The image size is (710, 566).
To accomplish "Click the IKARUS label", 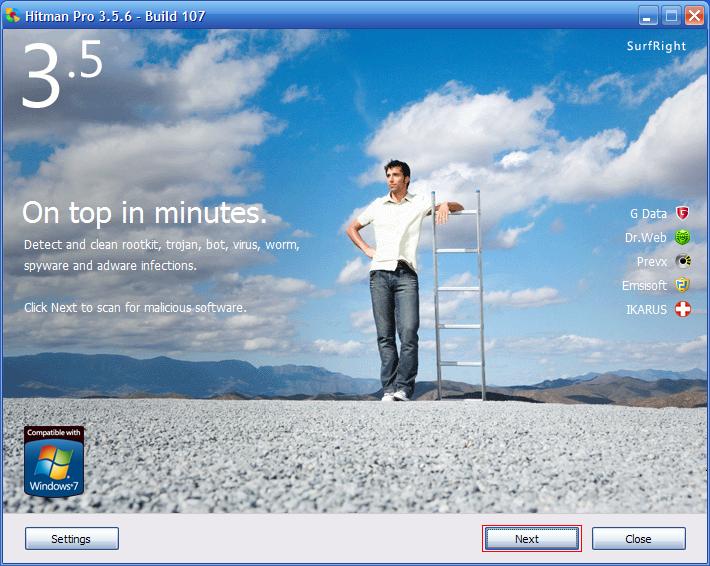I will pyautogui.click(x=646, y=310).
